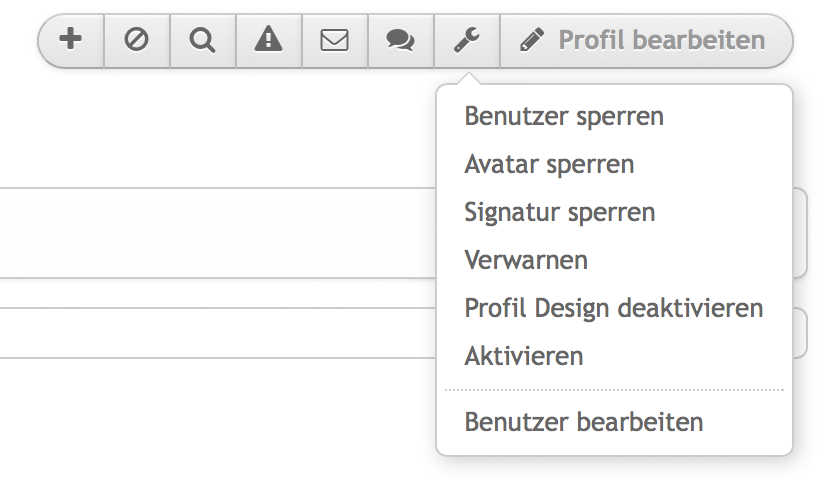Click the ban circle (ignore) icon
Image resolution: width=830 pixels, height=486 pixels.
coord(137,41)
